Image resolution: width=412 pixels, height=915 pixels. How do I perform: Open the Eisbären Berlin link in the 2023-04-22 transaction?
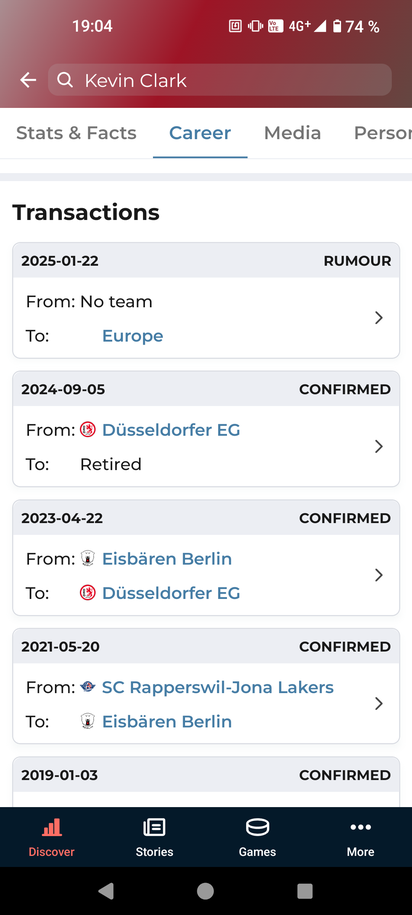(167, 559)
